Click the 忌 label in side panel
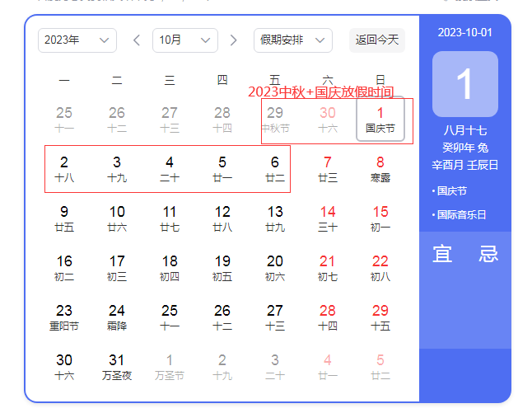The width and height of the screenshot is (532, 413). 488,254
